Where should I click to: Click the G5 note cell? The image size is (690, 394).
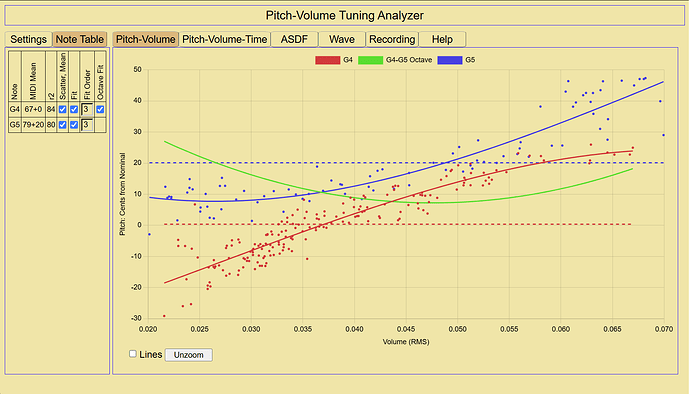click(x=15, y=125)
